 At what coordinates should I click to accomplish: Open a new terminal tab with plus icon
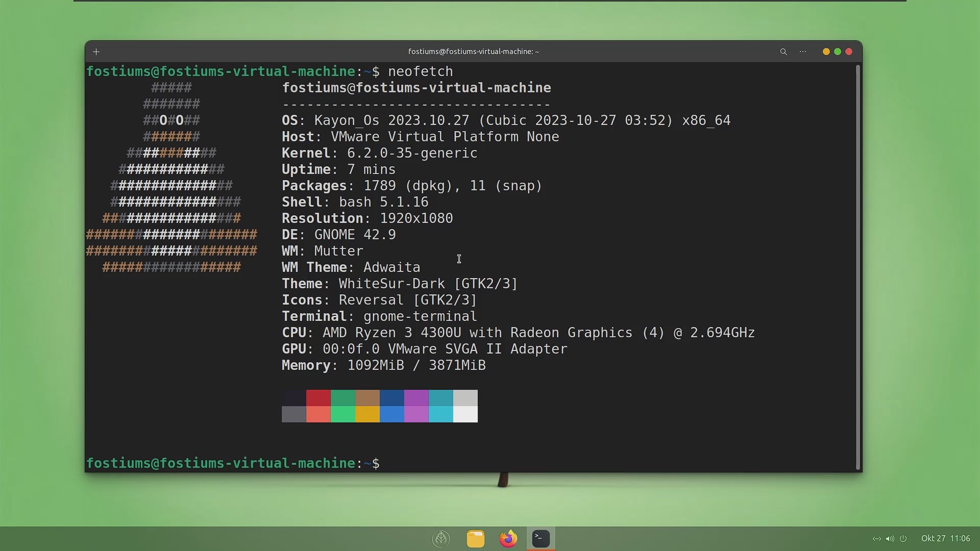click(x=96, y=52)
